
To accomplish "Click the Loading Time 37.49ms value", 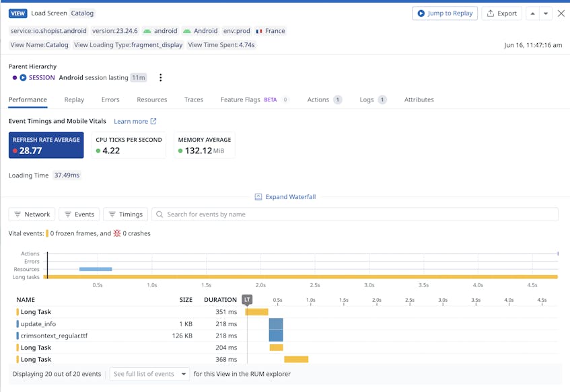I will tap(67, 175).
